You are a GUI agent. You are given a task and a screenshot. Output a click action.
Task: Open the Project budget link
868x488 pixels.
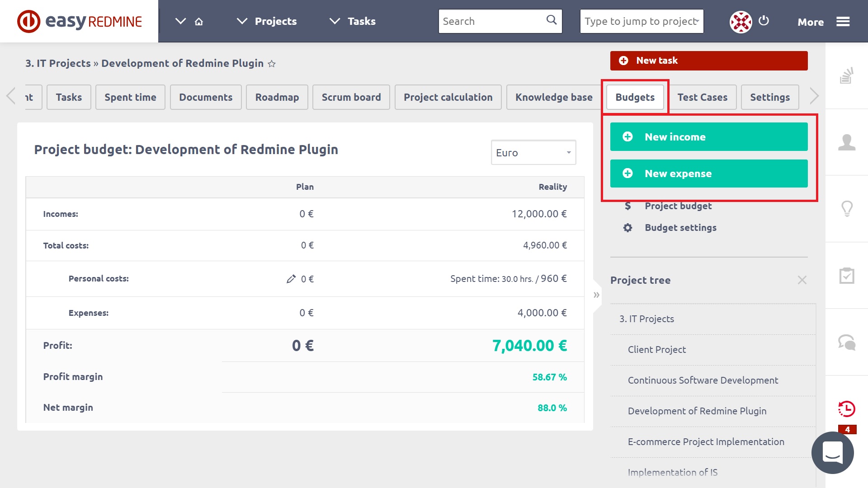coord(678,206)
